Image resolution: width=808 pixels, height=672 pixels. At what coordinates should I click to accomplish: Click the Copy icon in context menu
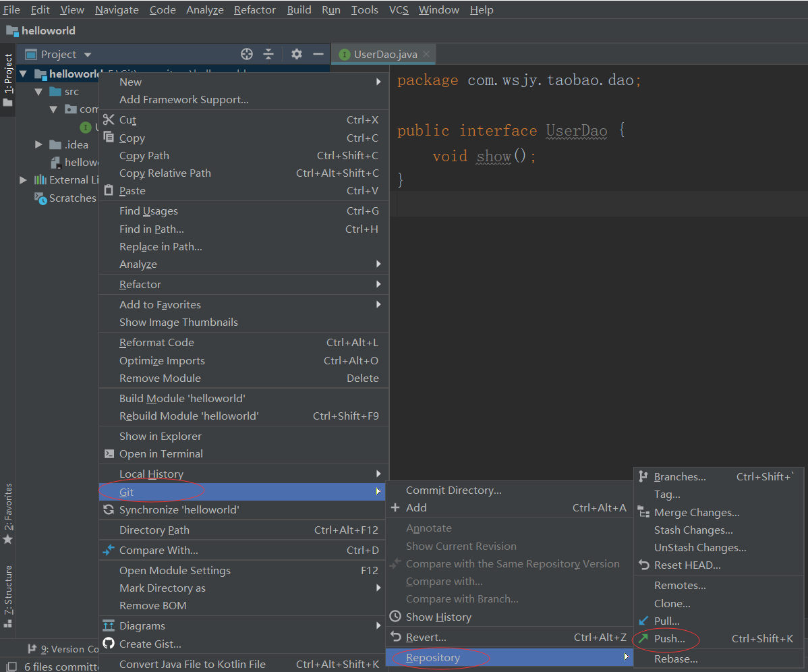pos(108,137)
